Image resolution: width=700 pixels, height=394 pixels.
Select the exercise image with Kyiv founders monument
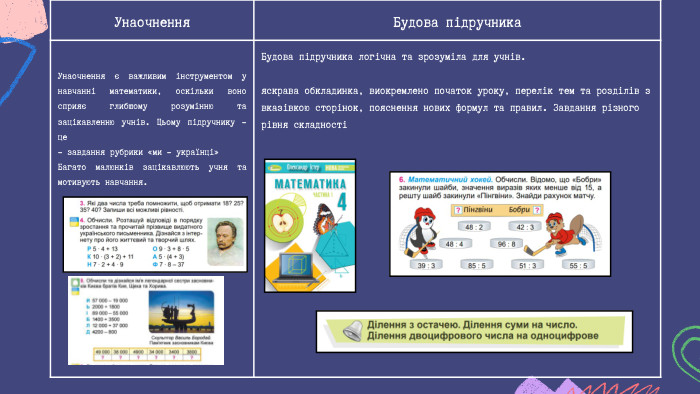(146, 320)
